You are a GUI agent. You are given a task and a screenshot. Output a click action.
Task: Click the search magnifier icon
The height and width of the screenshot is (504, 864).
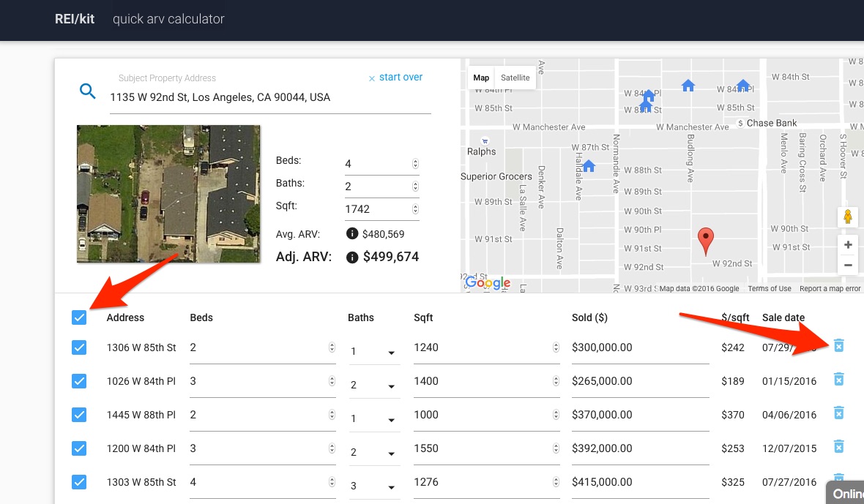[88, 91]
